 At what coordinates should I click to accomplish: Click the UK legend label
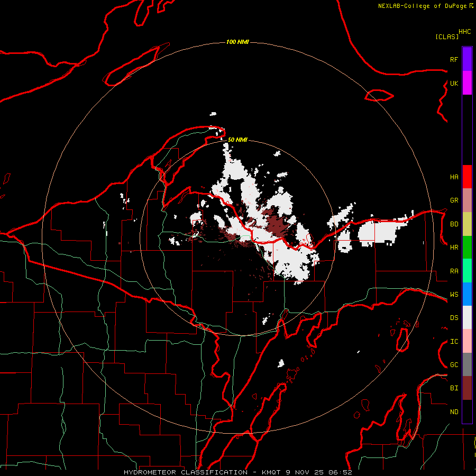click(454, 83)
